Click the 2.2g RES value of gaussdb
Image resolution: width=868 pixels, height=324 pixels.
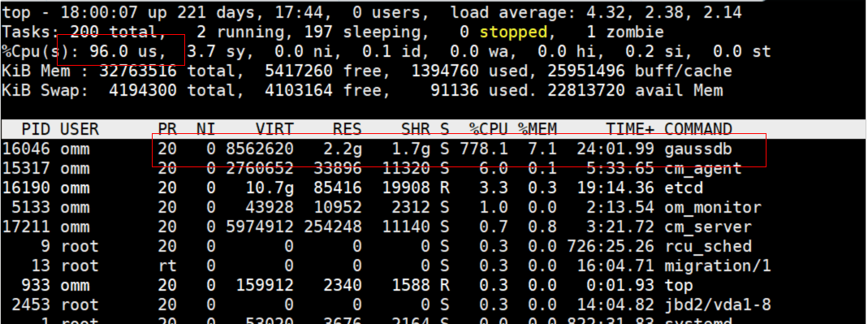343,149
